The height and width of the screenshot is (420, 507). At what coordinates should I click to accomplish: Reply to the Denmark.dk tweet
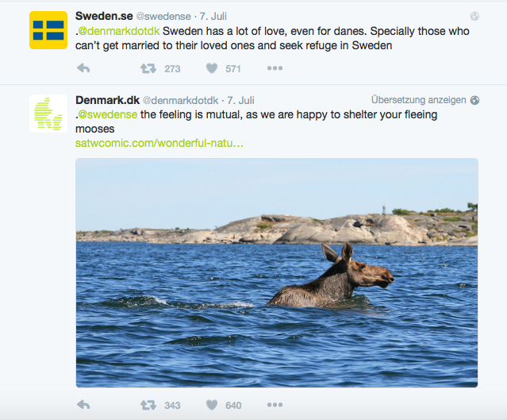coord(83,405)
